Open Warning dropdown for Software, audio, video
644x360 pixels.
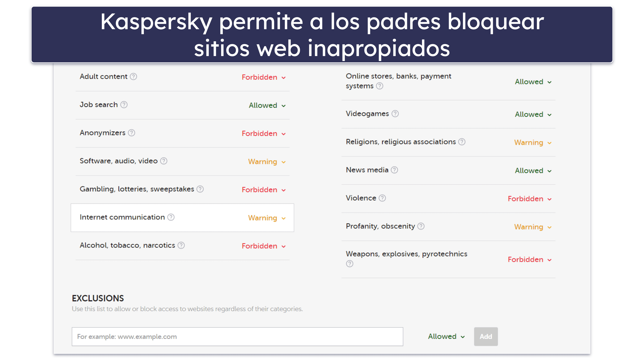click(267, 162)
